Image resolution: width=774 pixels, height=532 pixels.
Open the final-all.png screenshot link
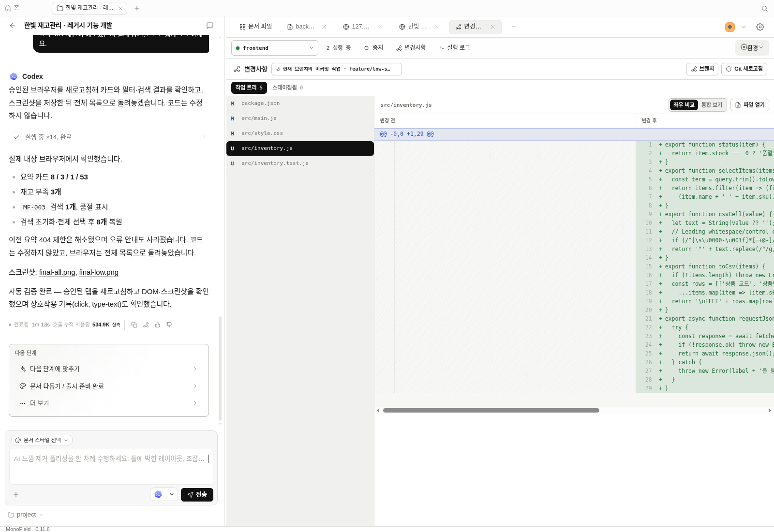pos(57,272)
